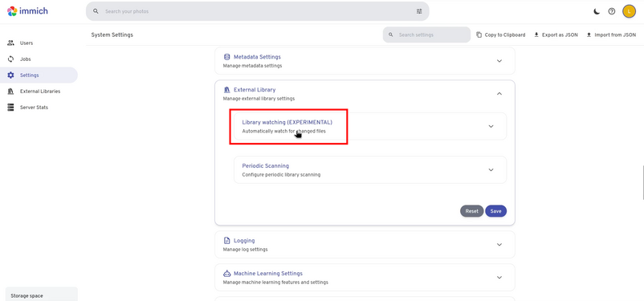This screenshot has height=301, width=644.
Task: Click the Jobs sync icon
Action: 10,59
